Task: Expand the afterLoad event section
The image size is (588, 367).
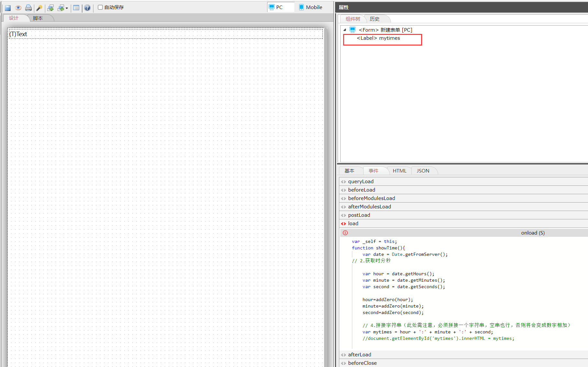Action: tap(359, 355)
